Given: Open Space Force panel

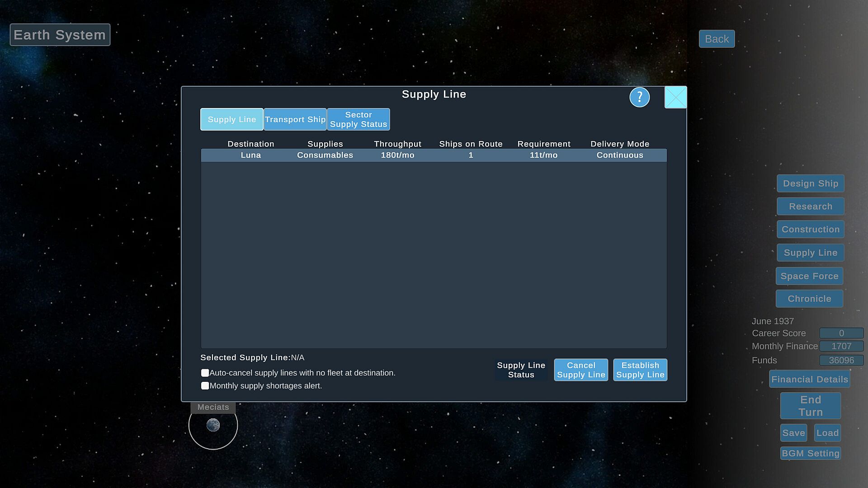Looking at the screenshot, I should point(809,276).
